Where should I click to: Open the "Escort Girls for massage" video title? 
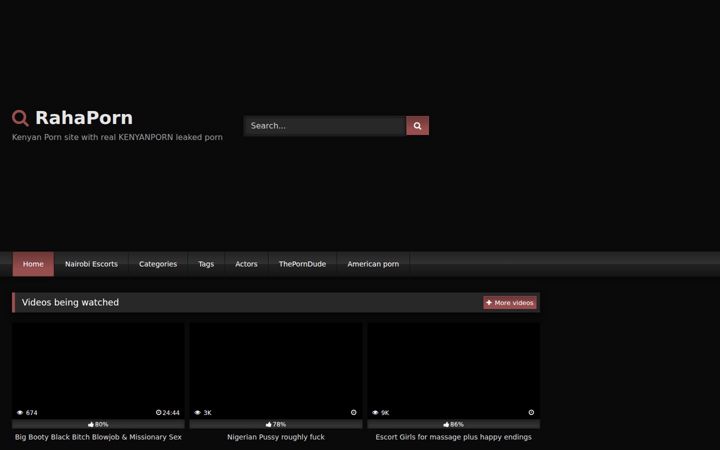(453, 437)
